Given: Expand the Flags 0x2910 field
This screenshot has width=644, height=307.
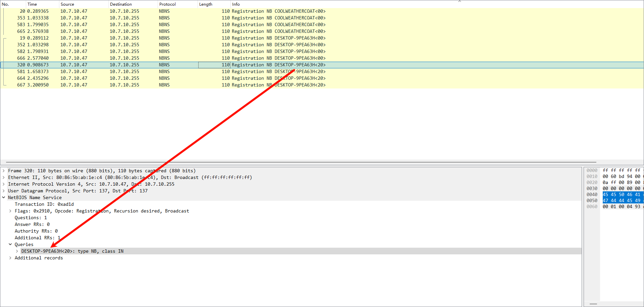Looking at the screenshot, I should (x=10, y=211).
